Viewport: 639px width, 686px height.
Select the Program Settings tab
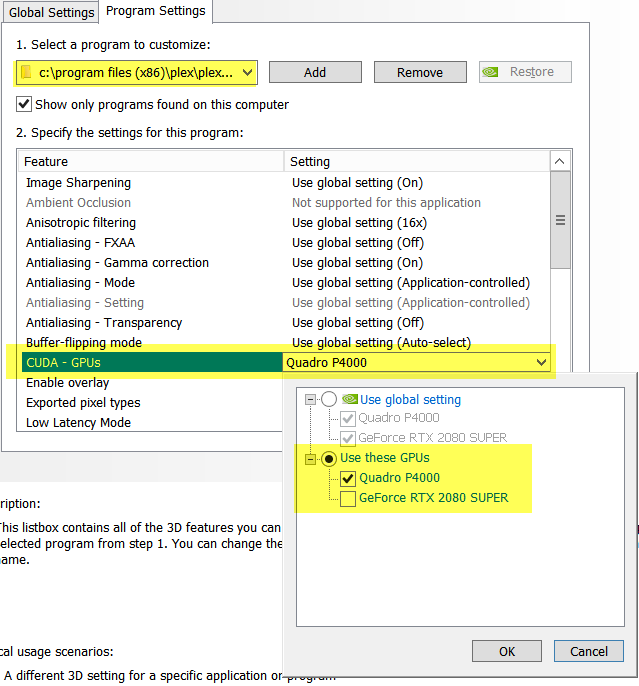(156, 11)
